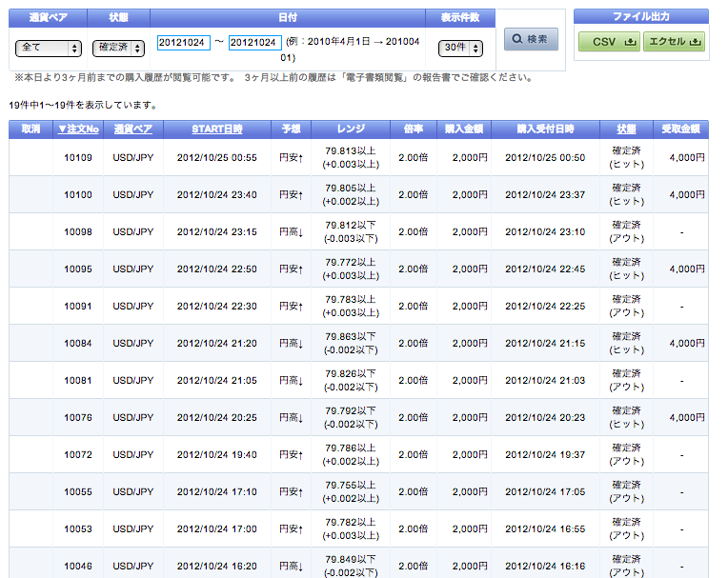Click 確定済(アウト) status in order 10098 row

[x=627, y=232]
